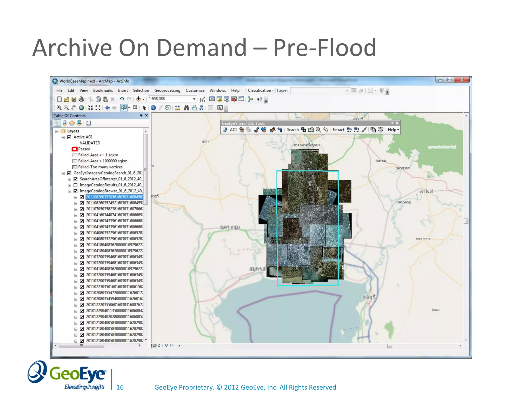Click the Print icon in standard toolbar
The height and width of the screenshot is (399, 532).
click(81, 99)
